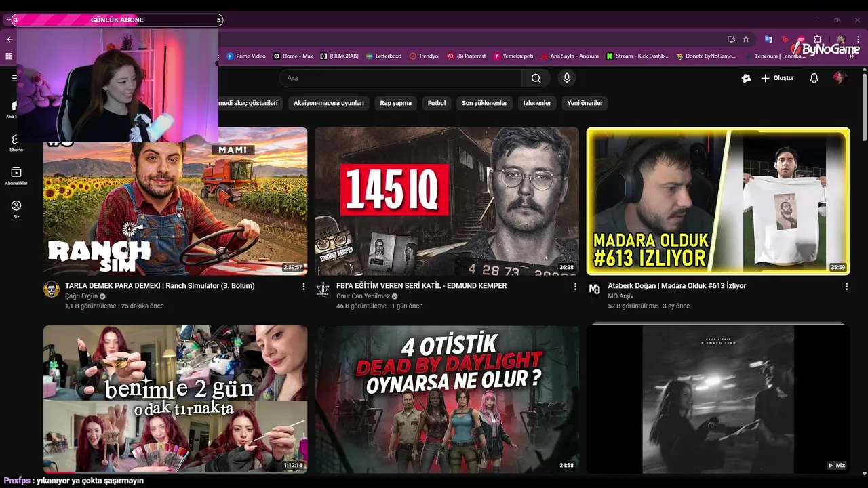Click the AdBlock Plus extension icon
This screenshot has width=868, height=488.
point(801,39)
